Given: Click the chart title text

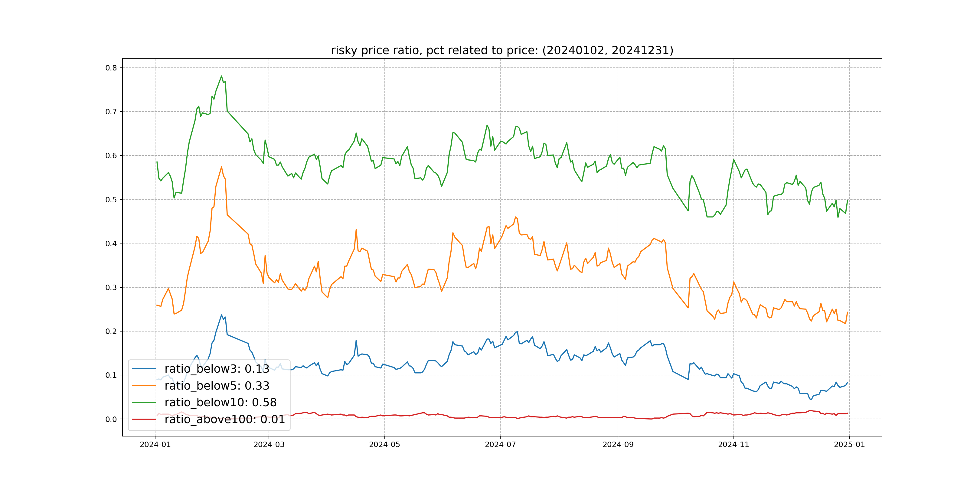Looking at the screenshot, I should click(502, 50).
